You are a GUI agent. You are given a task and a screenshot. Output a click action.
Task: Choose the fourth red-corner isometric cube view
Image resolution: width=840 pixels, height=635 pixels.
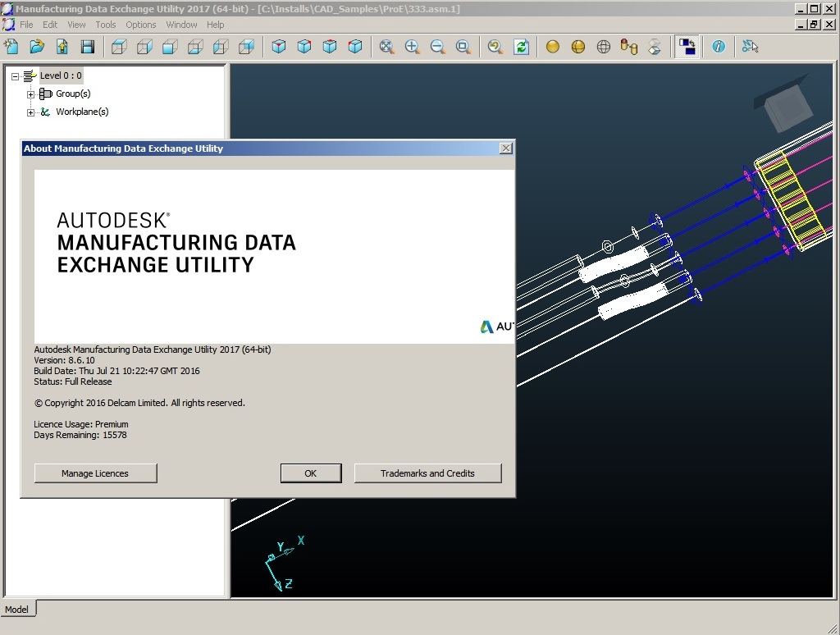point(355,47)
